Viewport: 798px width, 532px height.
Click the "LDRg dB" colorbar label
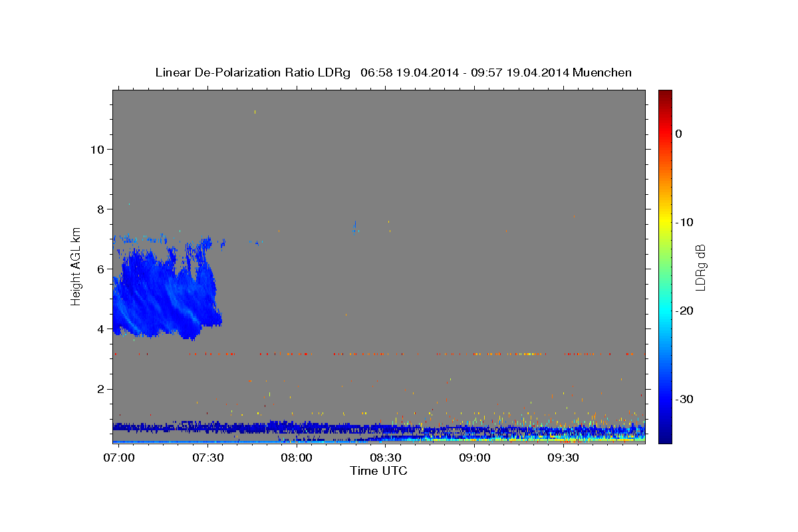tap(700, 267)
